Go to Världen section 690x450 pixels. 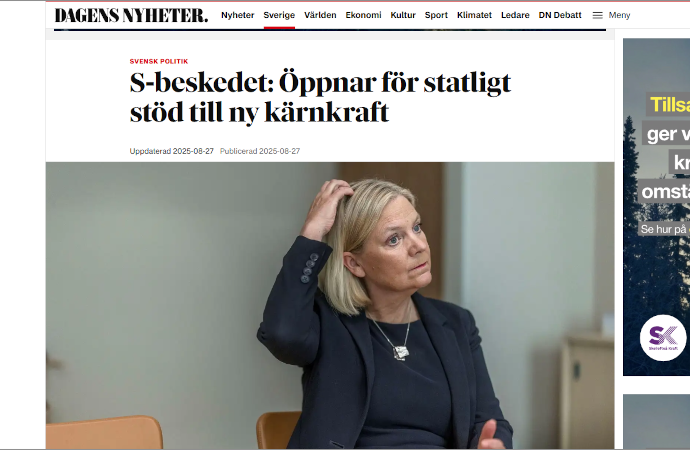(x=320, y=15)
